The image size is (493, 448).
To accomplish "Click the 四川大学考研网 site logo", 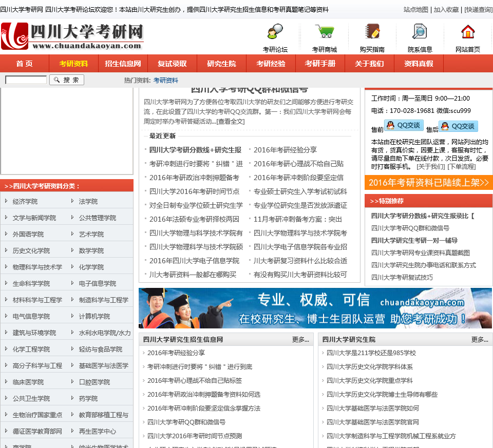I will click(72, 36).
